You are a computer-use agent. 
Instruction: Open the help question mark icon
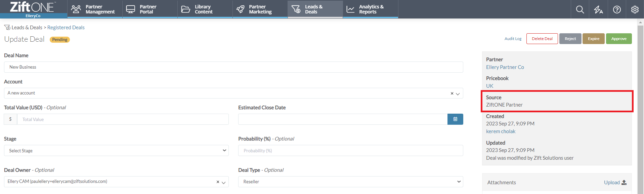pyautogui.click(x=617, y=9)
